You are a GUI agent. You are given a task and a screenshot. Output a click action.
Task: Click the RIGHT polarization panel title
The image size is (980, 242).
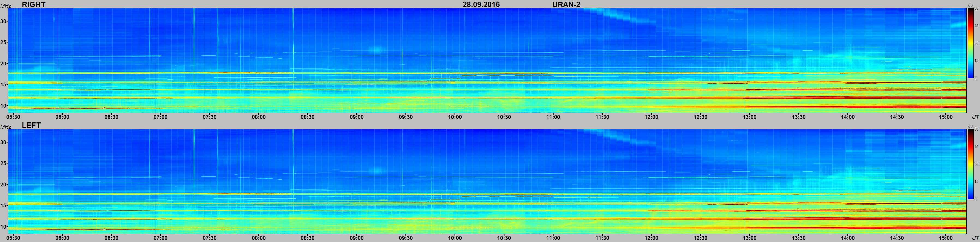click(x=34, y=5)
